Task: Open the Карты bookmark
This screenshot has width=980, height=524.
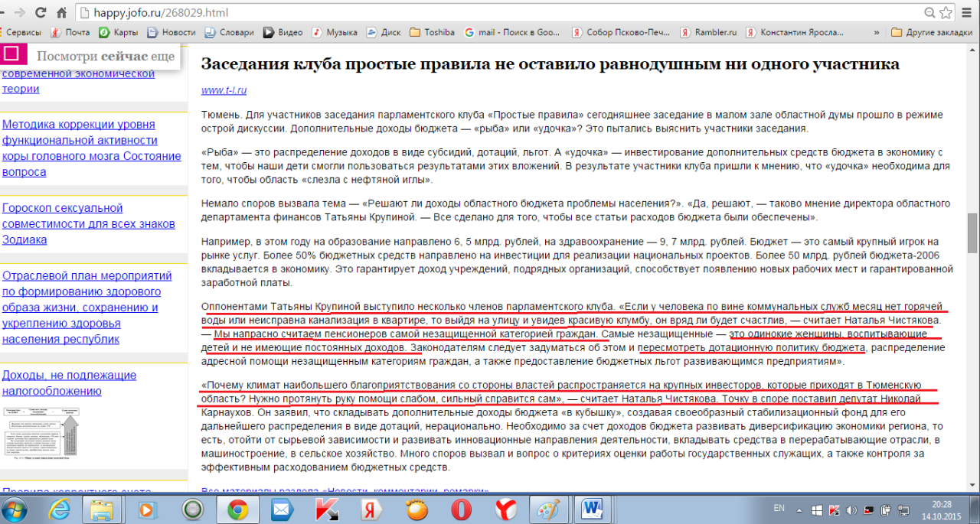Action: click(119, 33)
